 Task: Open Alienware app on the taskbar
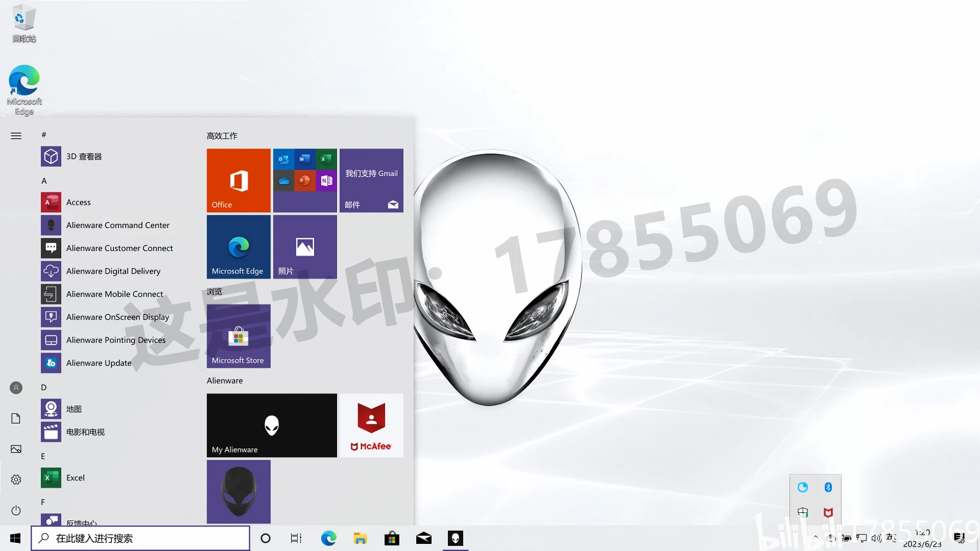point(456,538)
